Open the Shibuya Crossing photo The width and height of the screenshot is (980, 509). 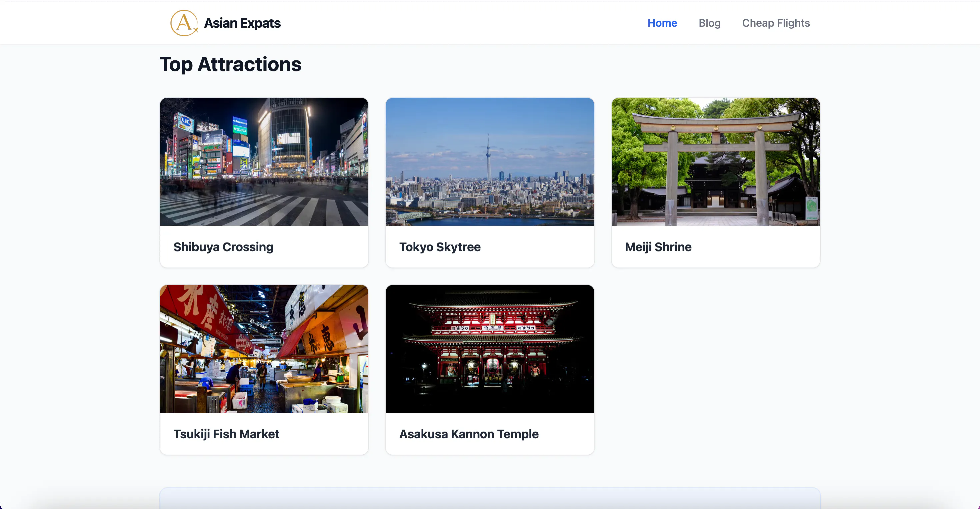tap(264, 162)
